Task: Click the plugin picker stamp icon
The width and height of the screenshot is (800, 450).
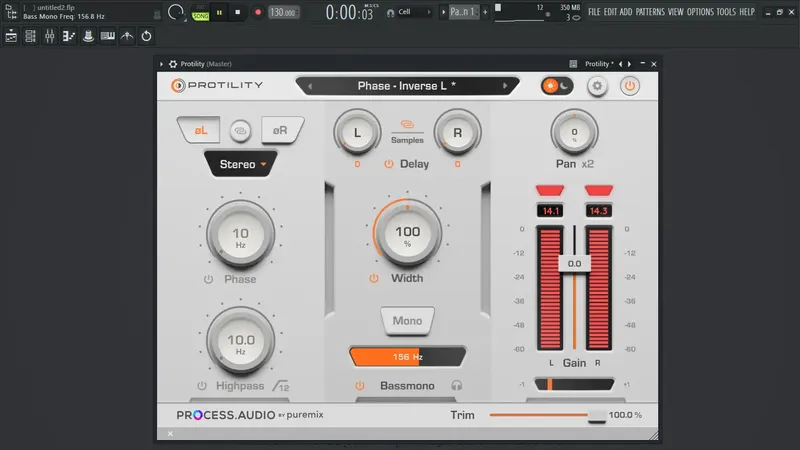Action: click(88, 36)
